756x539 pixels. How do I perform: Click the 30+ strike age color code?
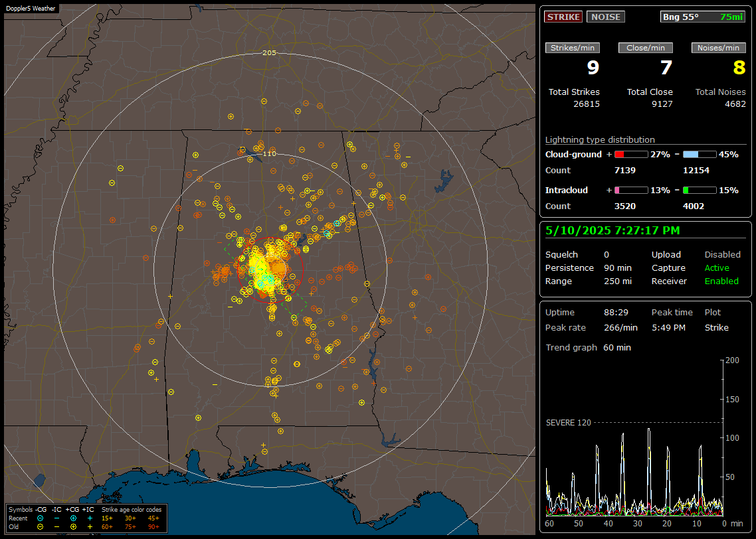[130, 518]
